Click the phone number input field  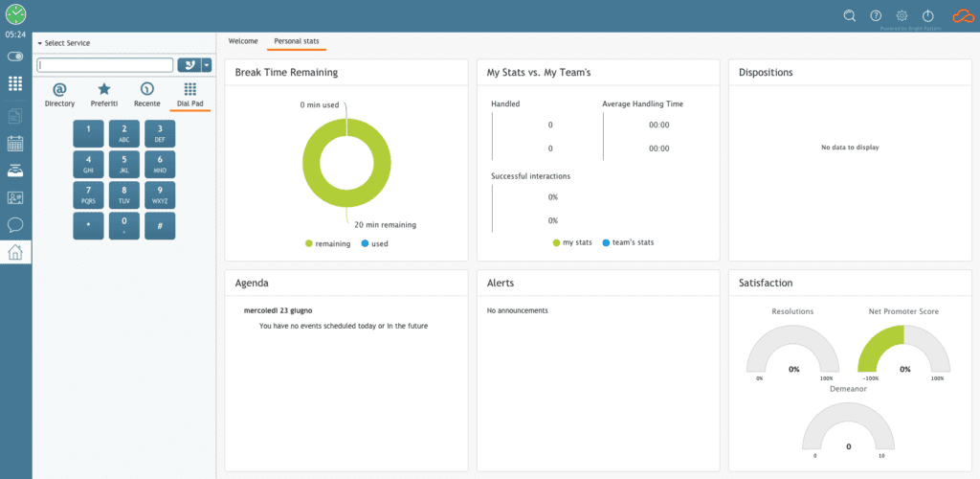[x=105, y=65]
